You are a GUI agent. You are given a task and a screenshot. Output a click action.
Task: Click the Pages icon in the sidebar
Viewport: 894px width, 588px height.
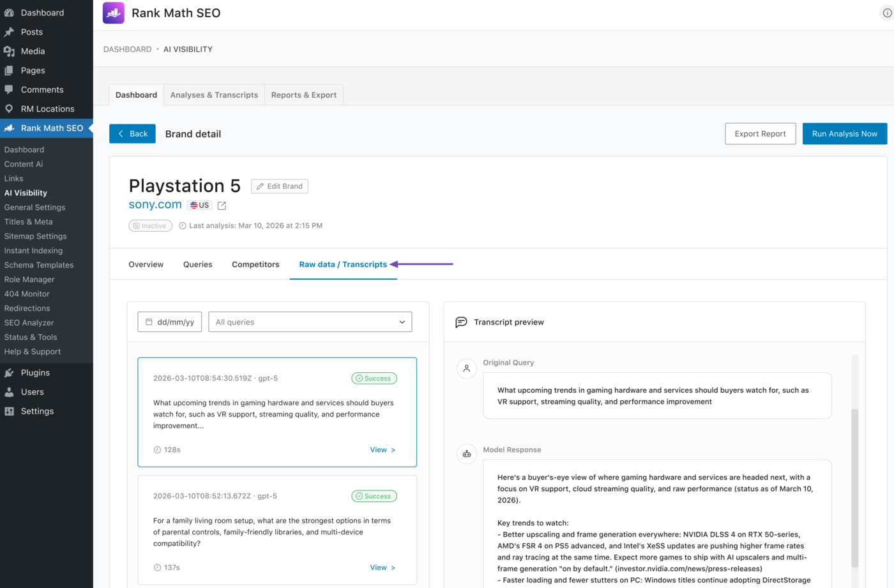tap(9, 70)
